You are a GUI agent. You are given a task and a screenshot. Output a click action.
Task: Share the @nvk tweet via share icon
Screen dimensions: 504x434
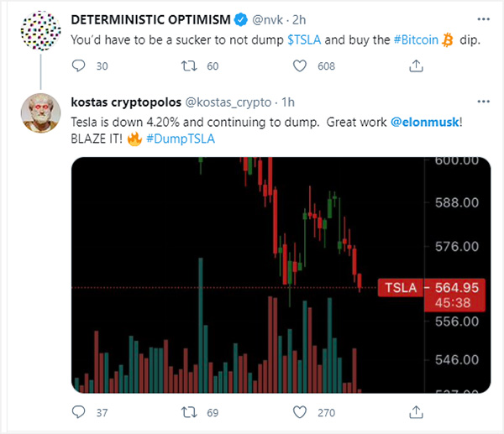[416, 65]
